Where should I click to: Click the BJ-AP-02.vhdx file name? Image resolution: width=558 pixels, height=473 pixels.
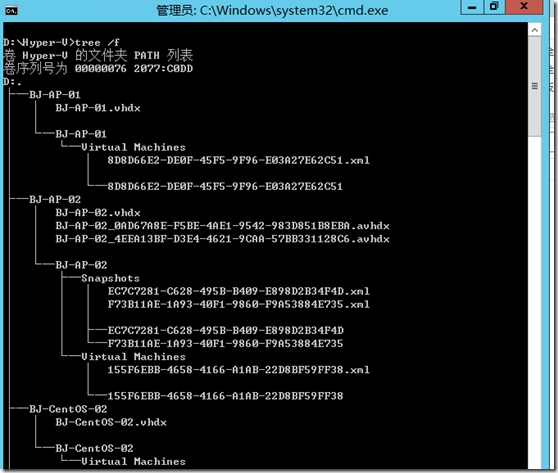[98, 212]
